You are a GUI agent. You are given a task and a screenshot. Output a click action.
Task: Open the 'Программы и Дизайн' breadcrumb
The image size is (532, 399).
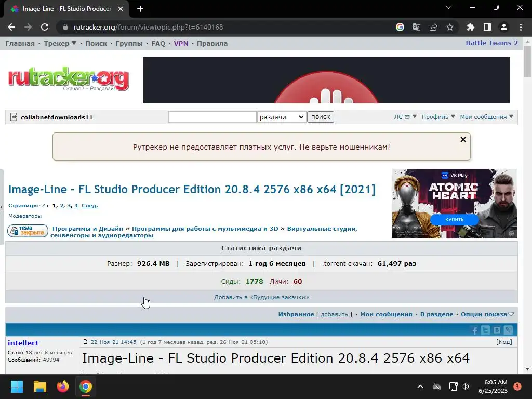coord(87,229)
